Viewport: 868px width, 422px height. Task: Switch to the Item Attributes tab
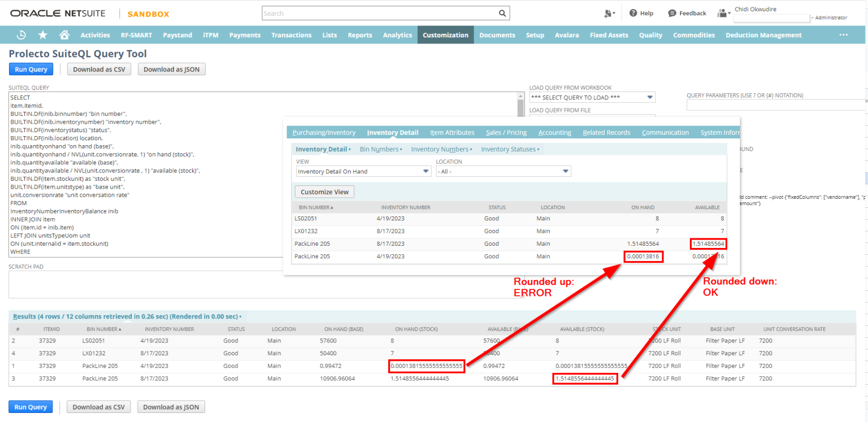[x=452, y=132]
